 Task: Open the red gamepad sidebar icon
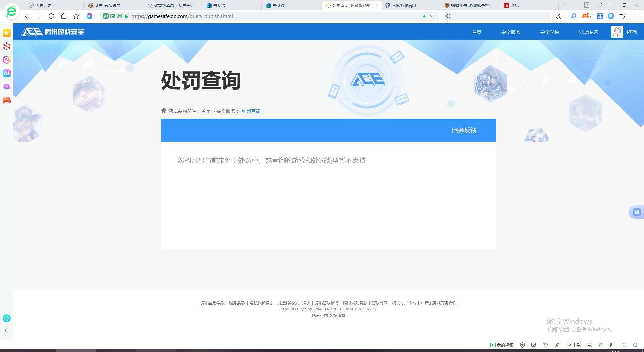tap(7, 100)
